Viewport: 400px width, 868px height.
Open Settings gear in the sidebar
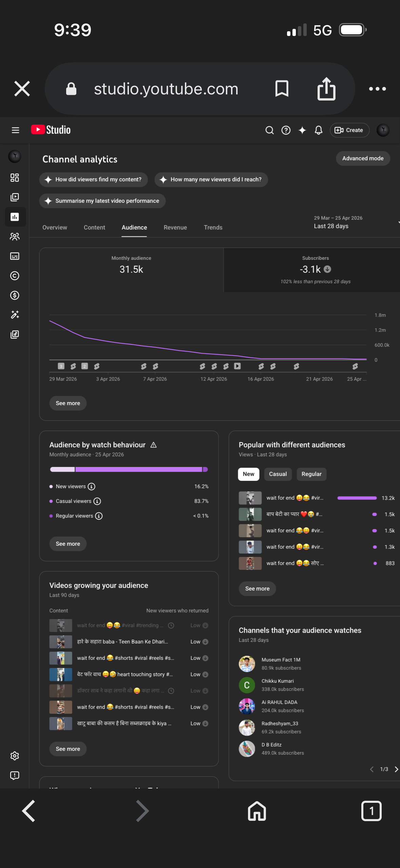click(x=15, y=756)
